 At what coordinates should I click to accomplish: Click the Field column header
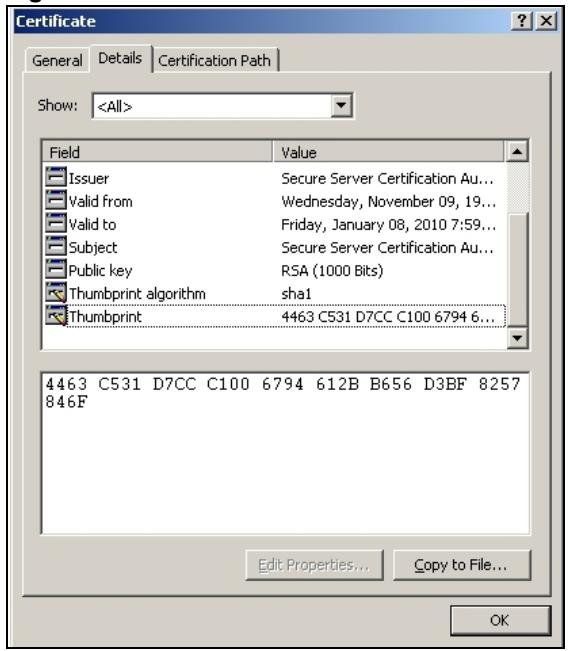click(x=157, y=152)
